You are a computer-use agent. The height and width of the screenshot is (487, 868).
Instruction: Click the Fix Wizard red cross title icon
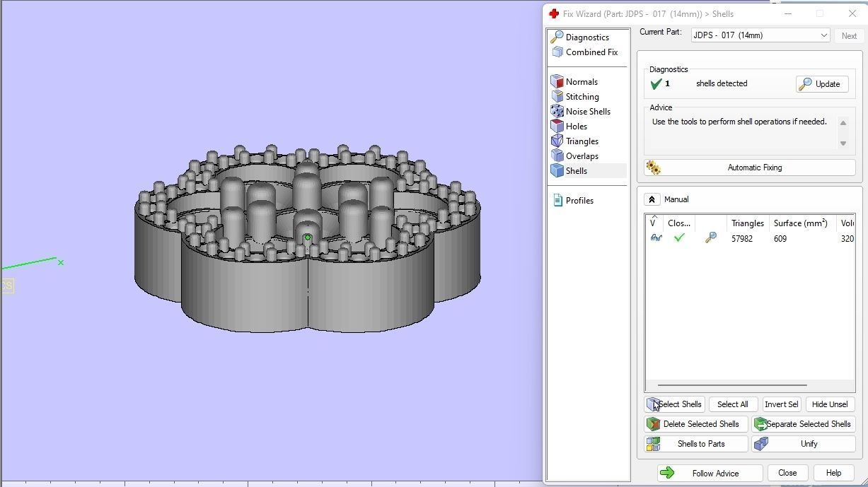point(554,13)
